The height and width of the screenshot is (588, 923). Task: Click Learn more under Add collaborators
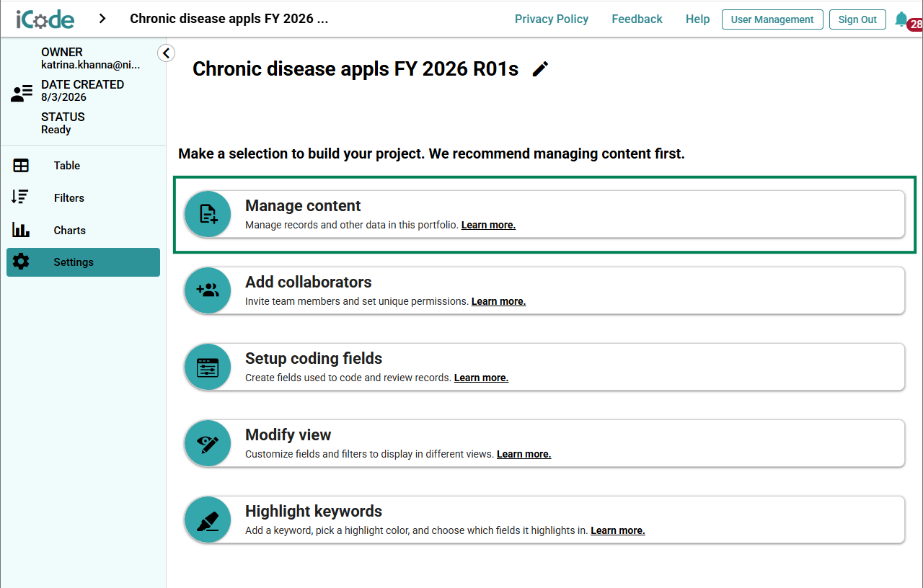click(498, 301)
